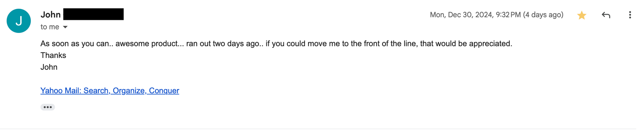Expand recipient details arrow beside 'to me'
This screenshot has height=131, width=644.
point(65,27)
